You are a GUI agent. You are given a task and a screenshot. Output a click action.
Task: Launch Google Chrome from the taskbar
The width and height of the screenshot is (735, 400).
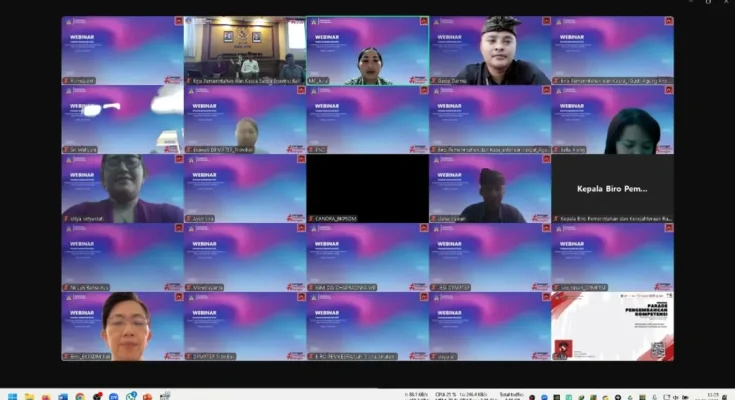click(x=80, y=395)
